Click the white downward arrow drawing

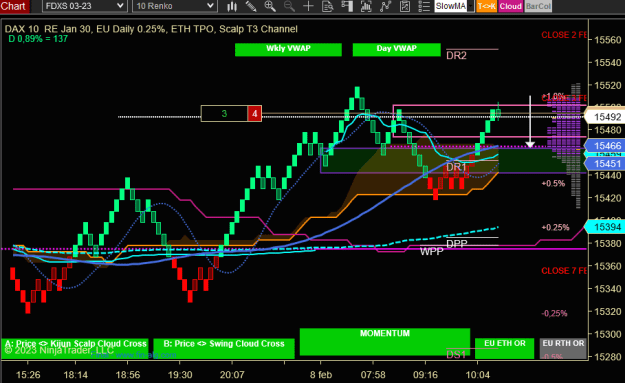(x=530, y=122)
